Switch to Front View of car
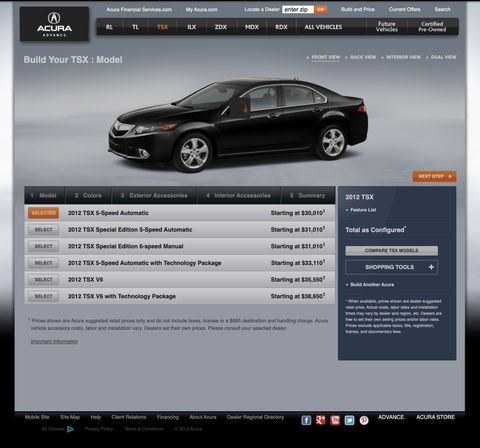This screenshot has height=448, width=480. tap(325, 57)
